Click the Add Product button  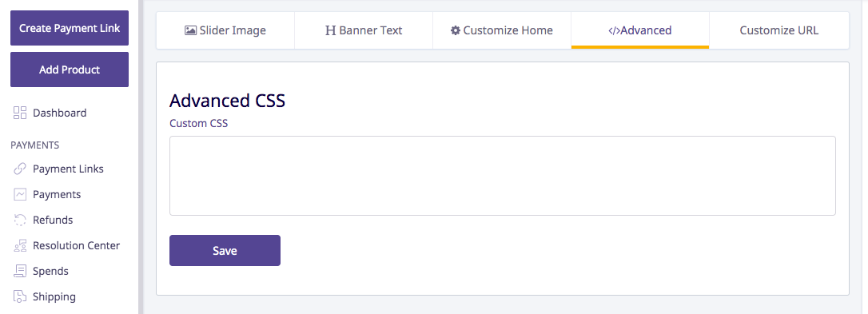click(70, 70)
